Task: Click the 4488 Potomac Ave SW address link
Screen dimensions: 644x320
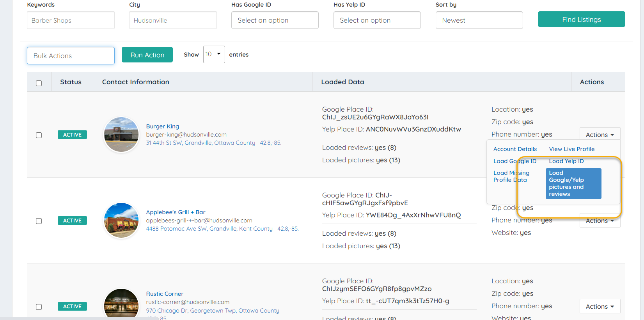Action: (x=209, y=229)
